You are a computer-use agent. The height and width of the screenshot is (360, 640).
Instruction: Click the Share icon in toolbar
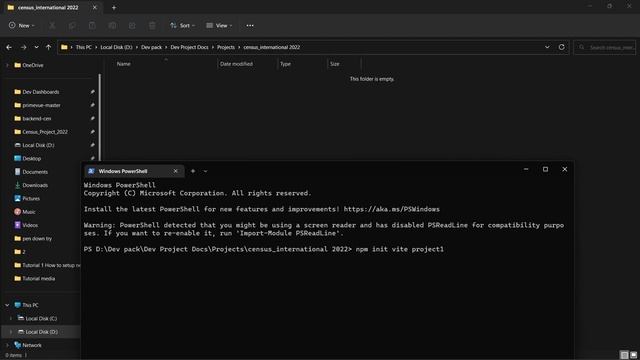[132, 26]
